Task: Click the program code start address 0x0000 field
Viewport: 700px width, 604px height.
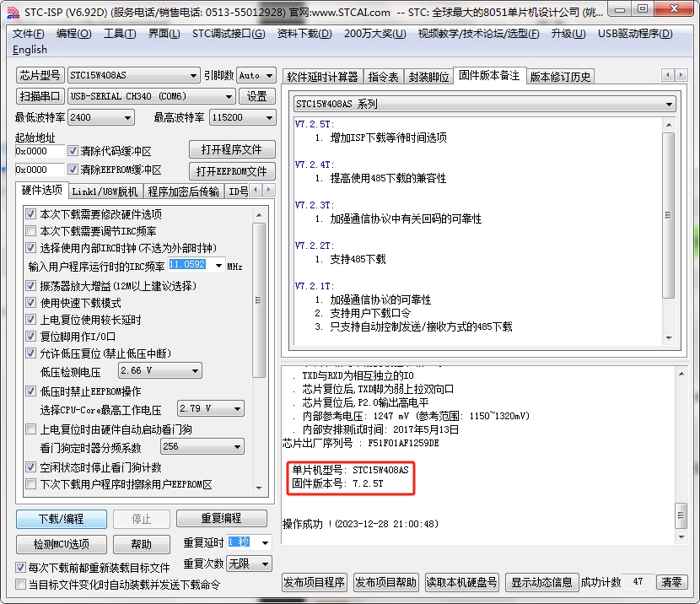Action: tap(40, 151)
